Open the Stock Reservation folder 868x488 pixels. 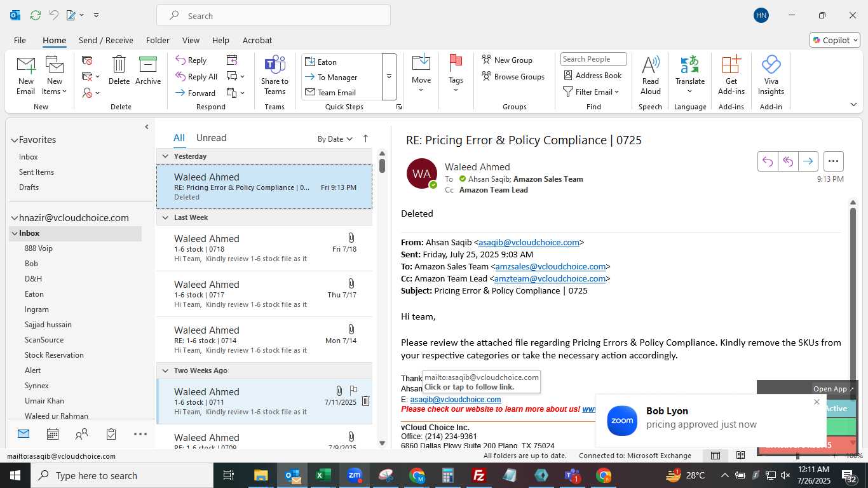pos(54,355)
